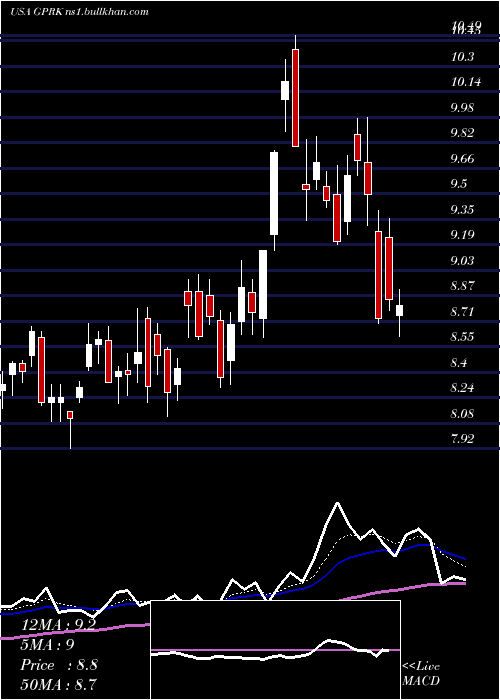Click the MACD inset chart panel
This screenshot has width=500, height=700.
pyautogui.click(x=275, y=650)
